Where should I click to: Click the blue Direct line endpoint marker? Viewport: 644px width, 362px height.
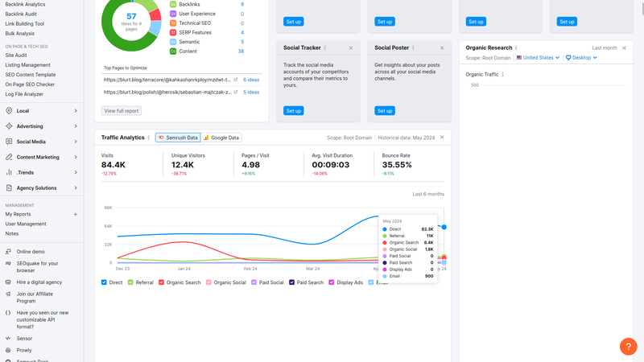[444, 227]
